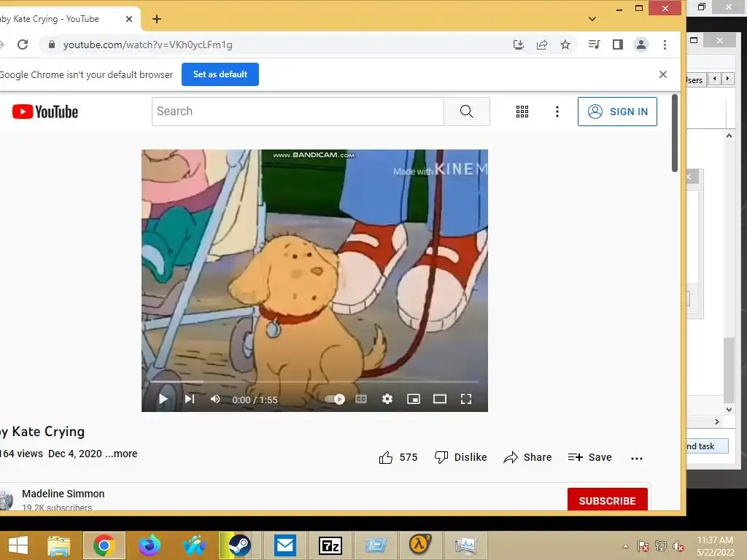Image resolution: width=747 pixels, height=560 pixels.
Task: Go to YouTube home via logo
Action: [45, 112]
